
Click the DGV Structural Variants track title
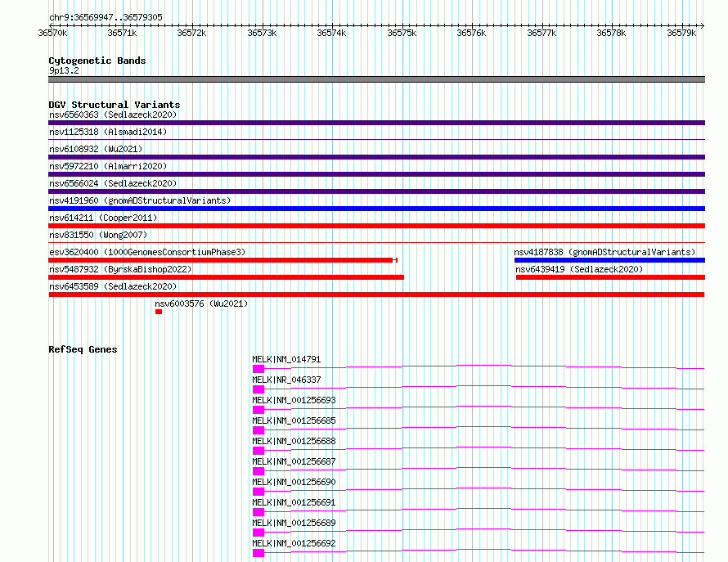115,105
